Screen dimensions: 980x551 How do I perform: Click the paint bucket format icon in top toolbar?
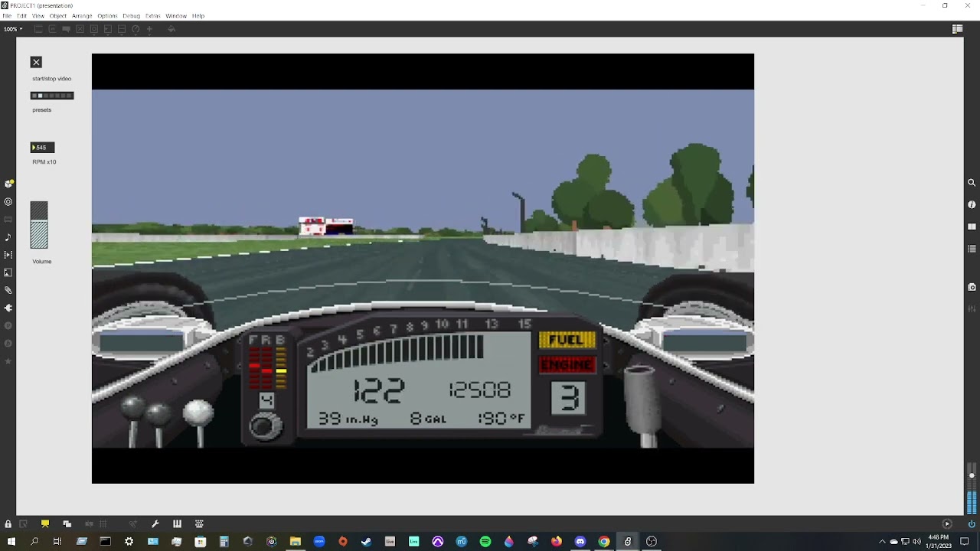pos(171,29)
